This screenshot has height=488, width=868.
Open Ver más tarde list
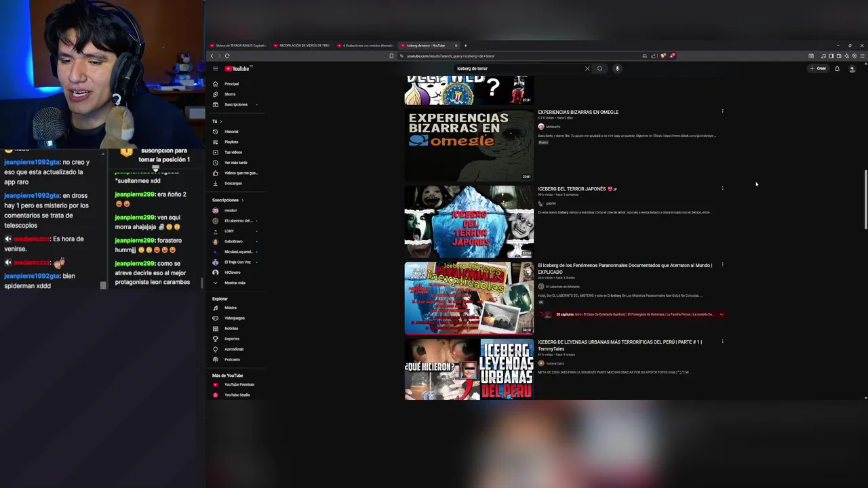click(235, 163)
